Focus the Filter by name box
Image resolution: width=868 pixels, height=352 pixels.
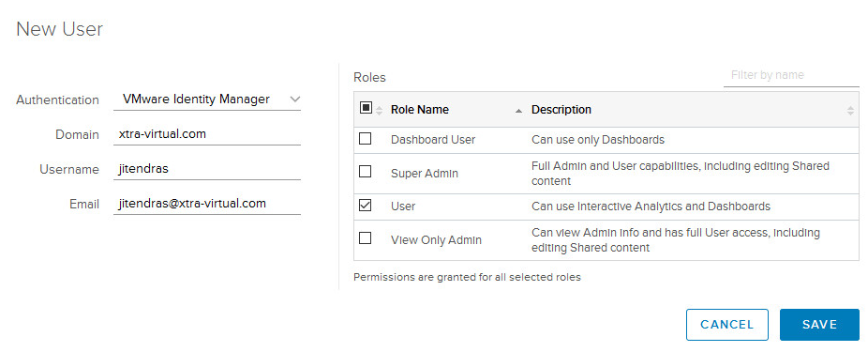point(791,75)
